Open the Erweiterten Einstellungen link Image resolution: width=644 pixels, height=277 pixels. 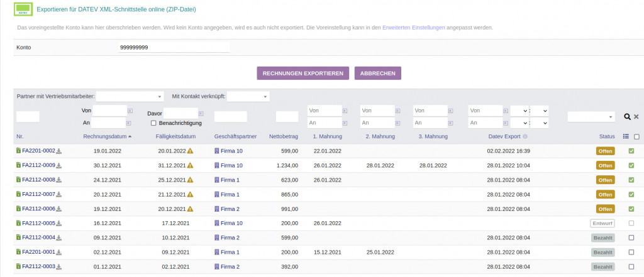413,28
